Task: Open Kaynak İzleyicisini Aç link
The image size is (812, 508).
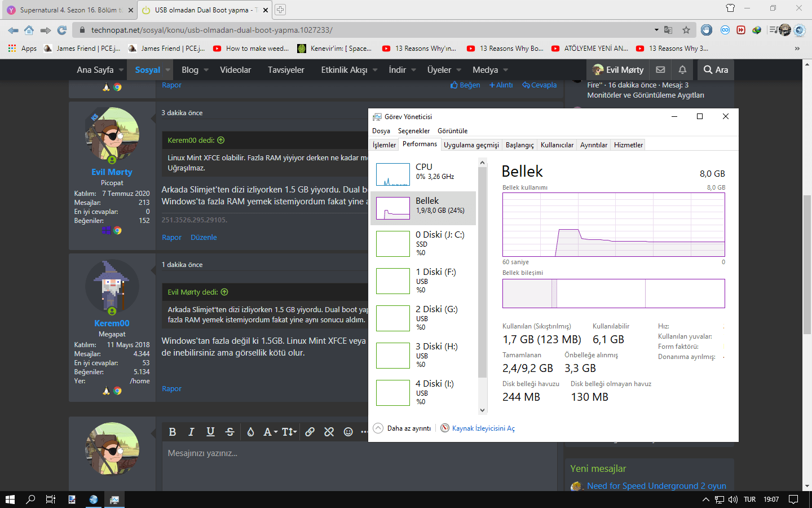Action: click(478, 428)
